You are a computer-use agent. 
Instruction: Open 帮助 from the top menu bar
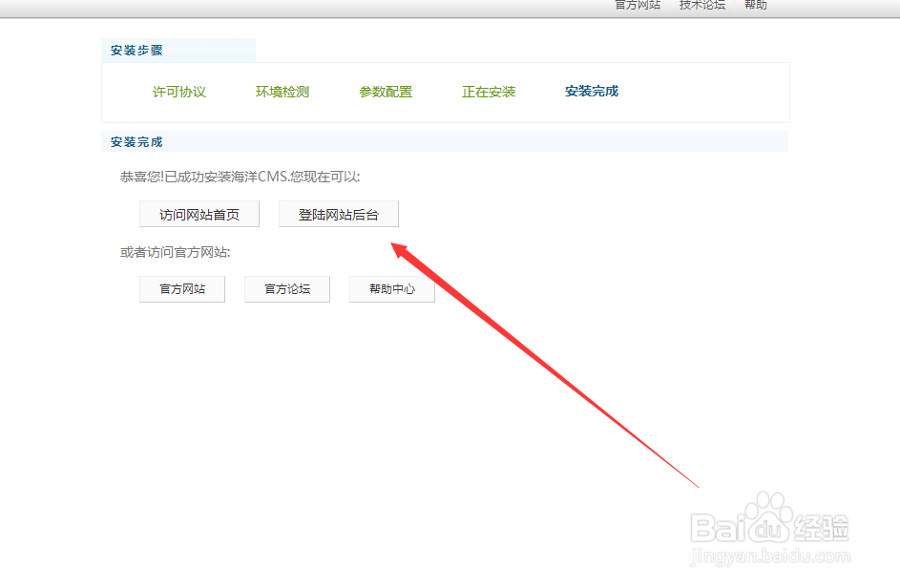tap(755, 5)
